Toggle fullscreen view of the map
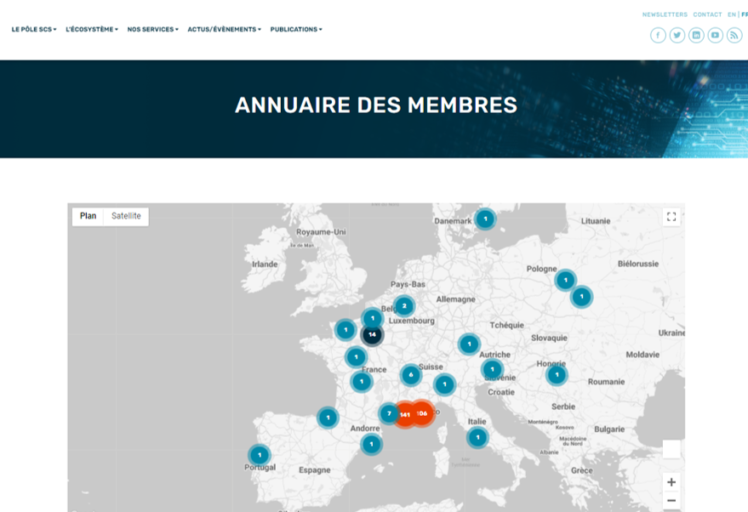This screenshot has height=512, width=748. click(x=671, y=217)
